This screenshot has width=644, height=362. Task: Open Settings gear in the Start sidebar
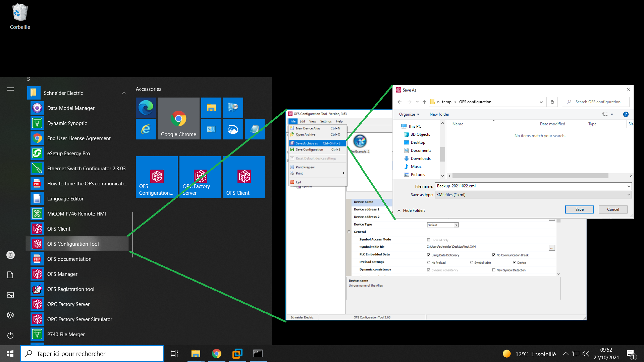tap(10, 315)
